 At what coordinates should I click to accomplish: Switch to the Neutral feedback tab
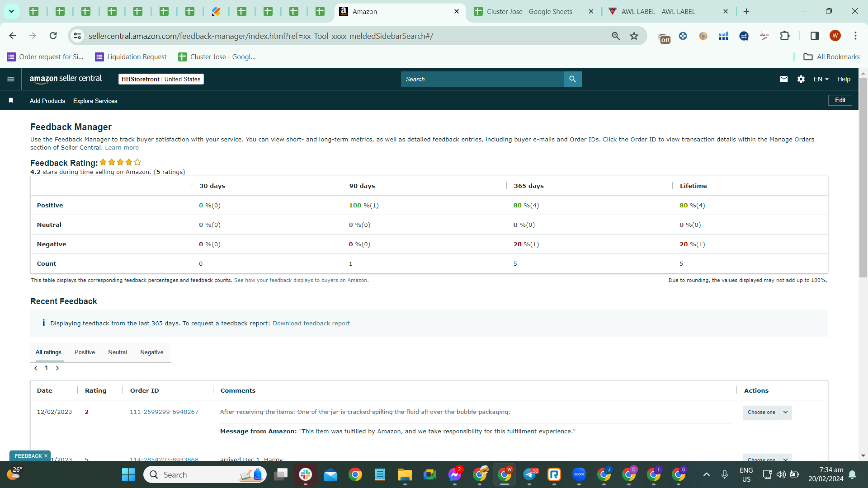pyautogui.click(x=118, y=352)
